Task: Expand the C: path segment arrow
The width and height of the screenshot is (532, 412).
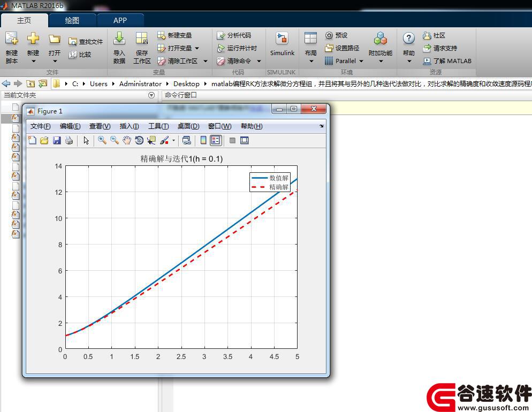Action: click(x=84, y=84)
